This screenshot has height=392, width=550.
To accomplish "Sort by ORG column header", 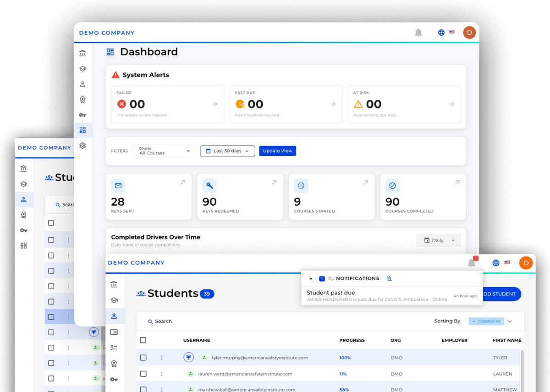I will (396, 340).
